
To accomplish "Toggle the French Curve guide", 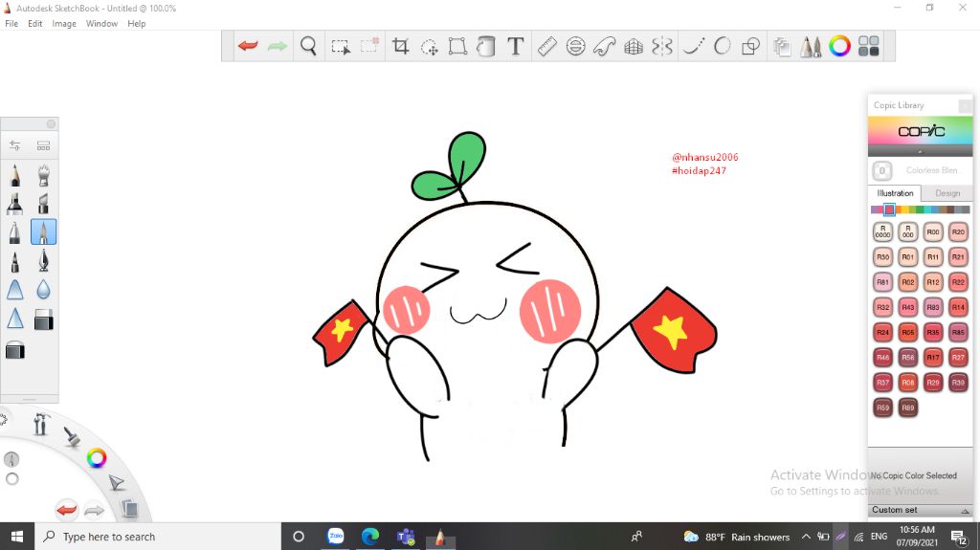I will click(605, 46).
